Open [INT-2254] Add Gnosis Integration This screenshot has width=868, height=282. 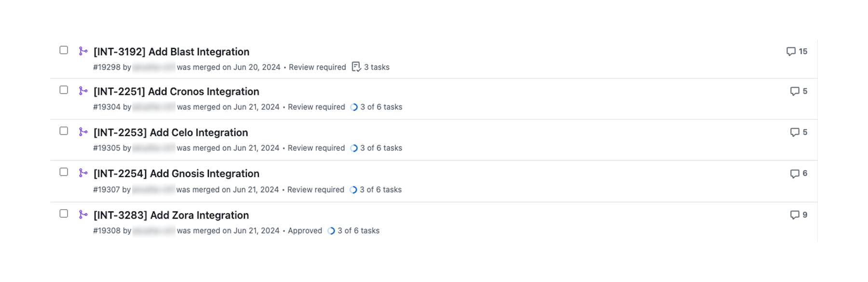click(x=176, y=173)
